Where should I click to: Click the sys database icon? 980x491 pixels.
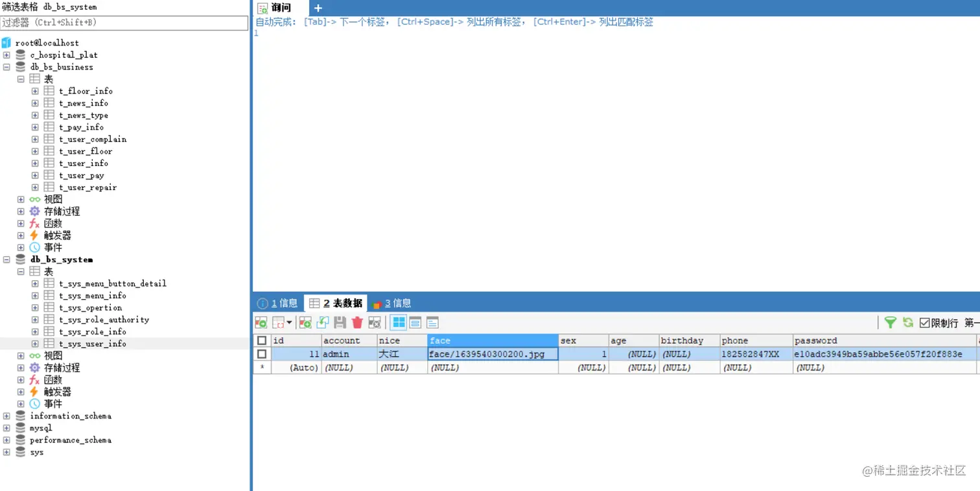coord(21,452)
